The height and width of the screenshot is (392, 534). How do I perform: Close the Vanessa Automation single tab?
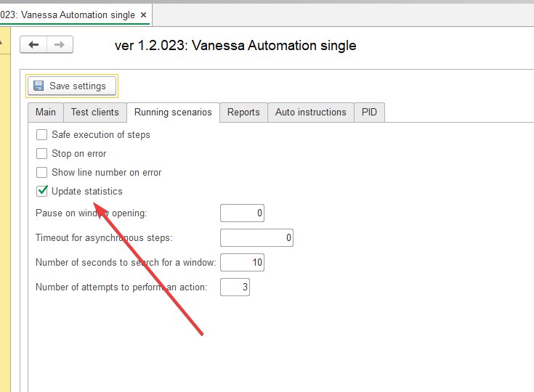[144, 15]
